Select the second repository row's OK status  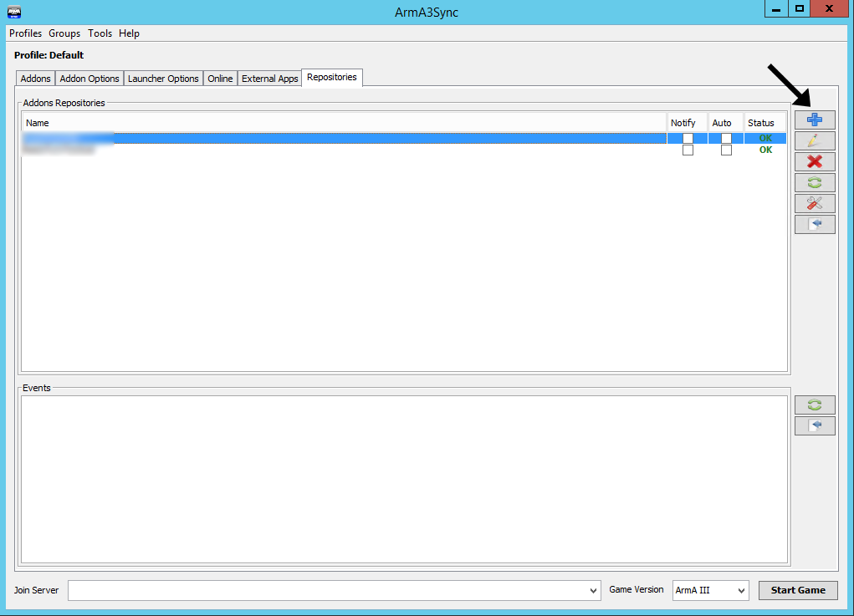[x=766, y=150]
